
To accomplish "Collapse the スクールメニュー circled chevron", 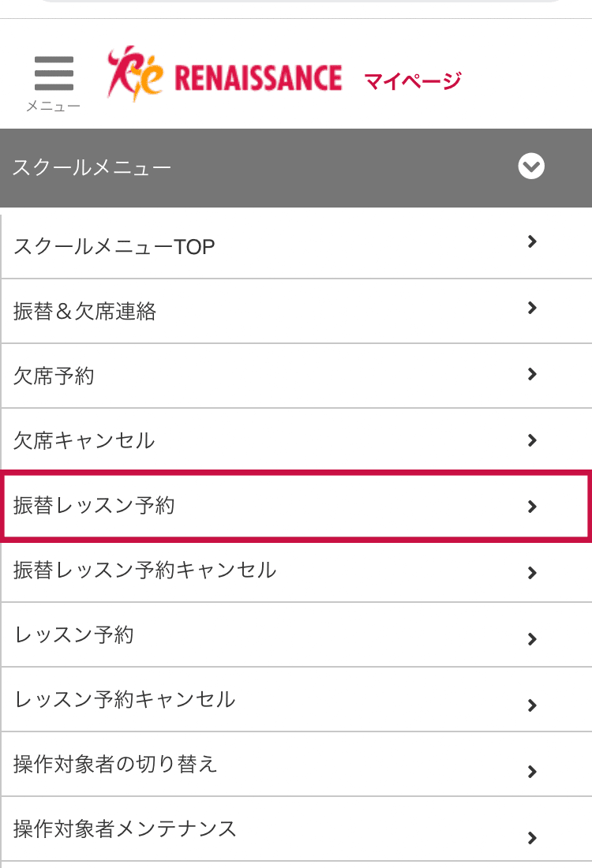I will [x=531, y=166].
